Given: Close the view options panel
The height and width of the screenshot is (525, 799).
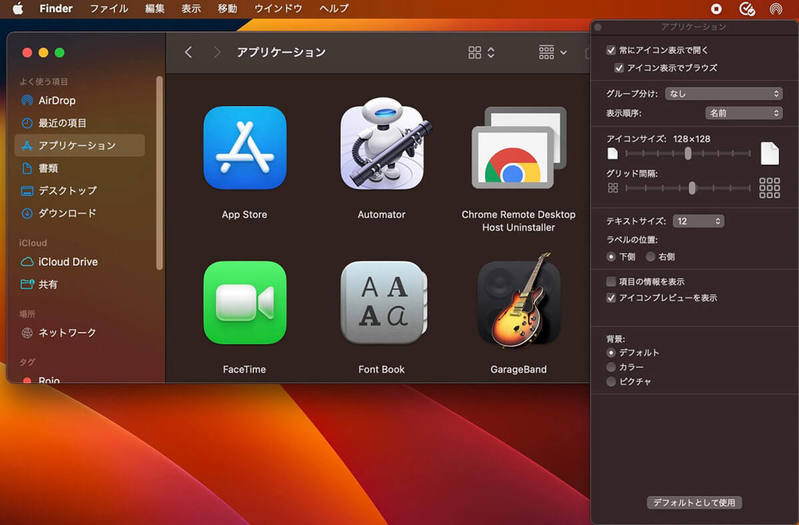Looking at the screenshot, I should coord(598,27).
